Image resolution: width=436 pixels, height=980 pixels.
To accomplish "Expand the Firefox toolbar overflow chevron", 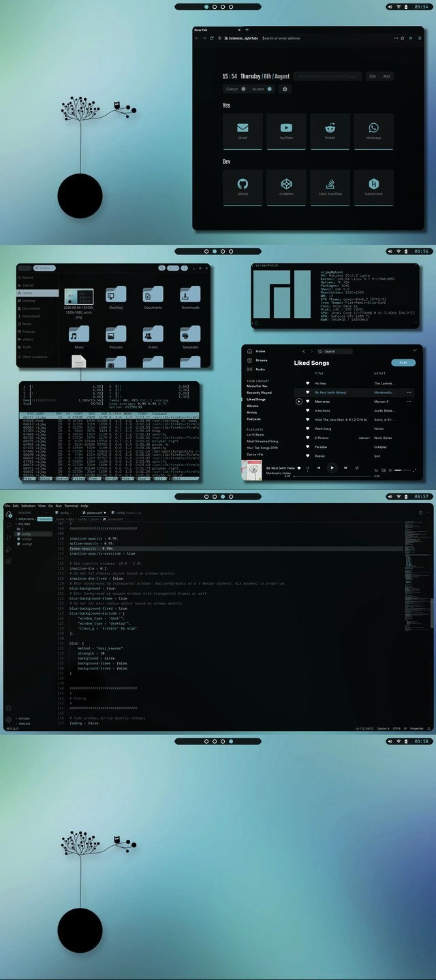I will click(409, 38).
